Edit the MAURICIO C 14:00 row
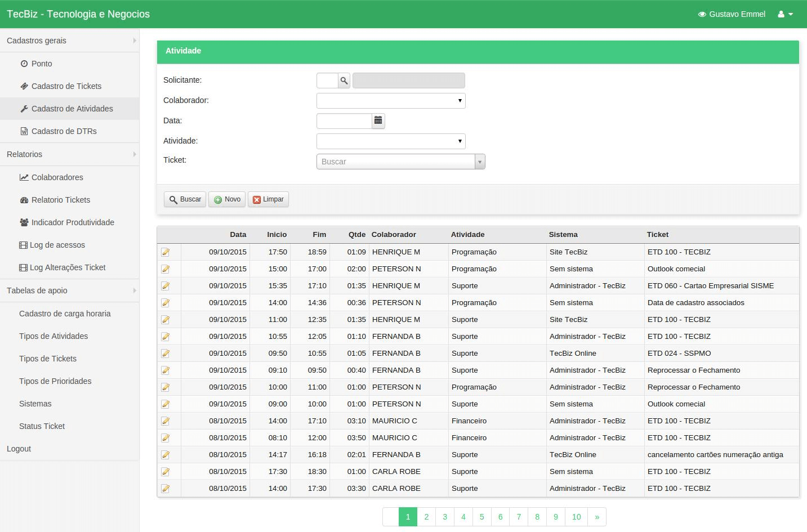This screenshot has width=807, height=532. click(x=166, y=421)
